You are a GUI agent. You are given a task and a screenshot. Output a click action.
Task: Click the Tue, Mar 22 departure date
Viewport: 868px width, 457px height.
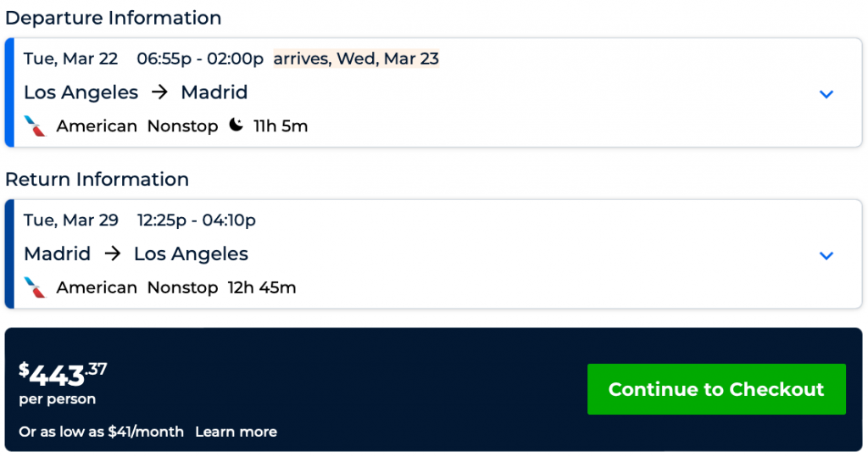[x=70, y=59]
